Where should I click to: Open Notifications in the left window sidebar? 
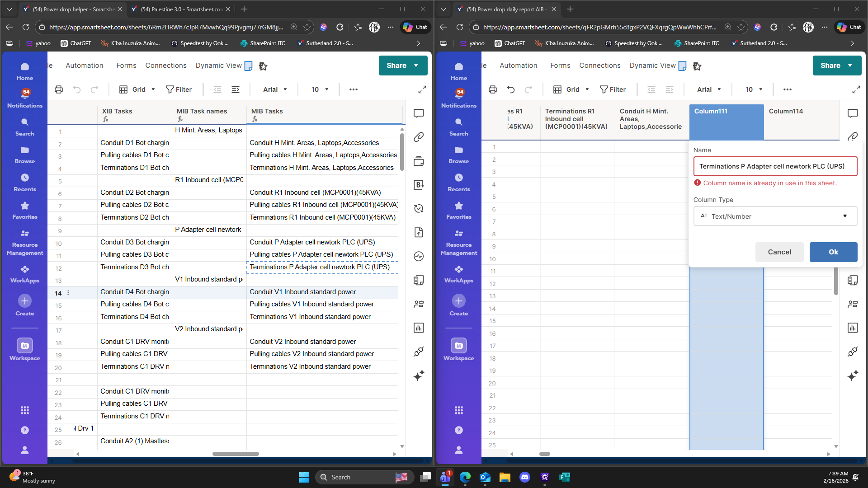(x=25, y=98)
